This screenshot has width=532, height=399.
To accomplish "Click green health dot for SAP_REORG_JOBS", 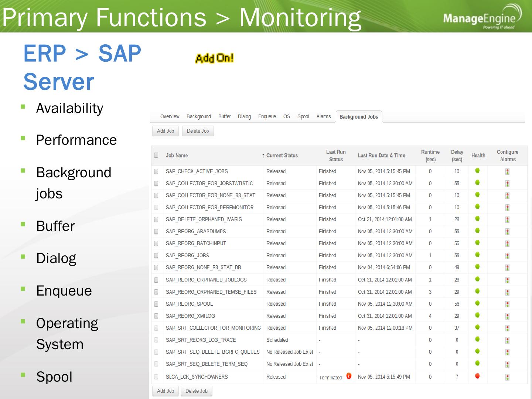I will pos(477,255).
